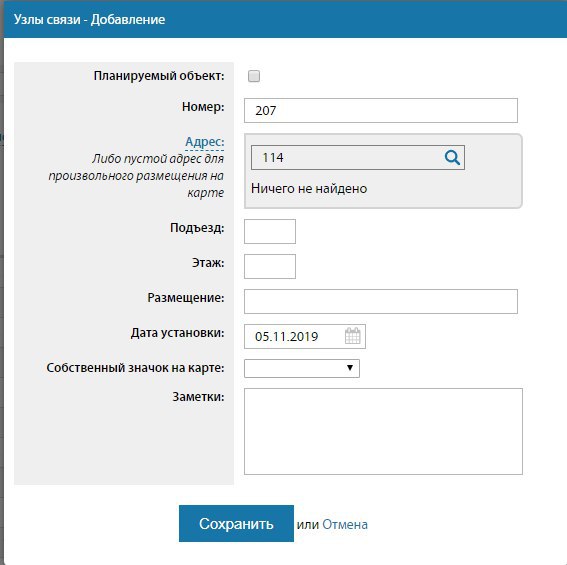Image resolution: width=567 pixels, height=565 pixels.
Task: Focus the Размещение input field
Action: 381,301
